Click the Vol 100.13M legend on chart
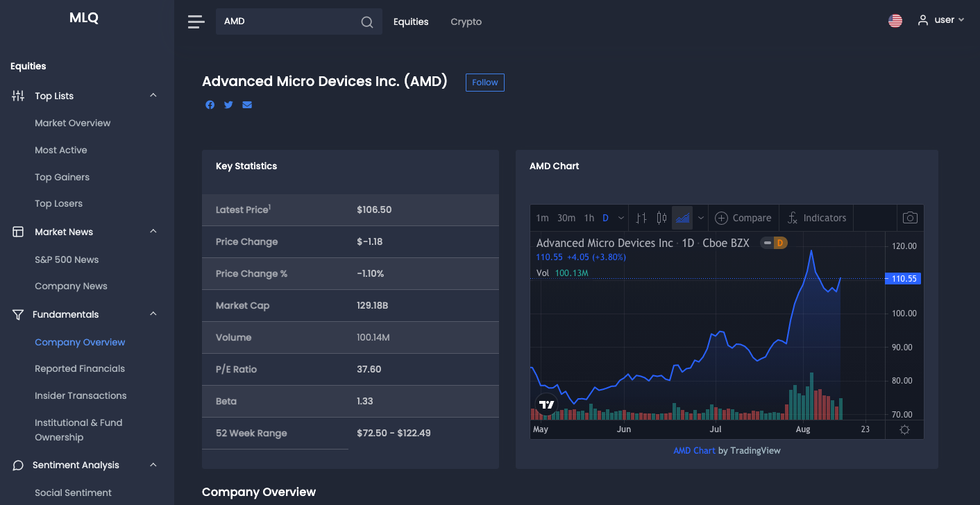This screenshot has height=505, width=980. (x=562, y=273)
